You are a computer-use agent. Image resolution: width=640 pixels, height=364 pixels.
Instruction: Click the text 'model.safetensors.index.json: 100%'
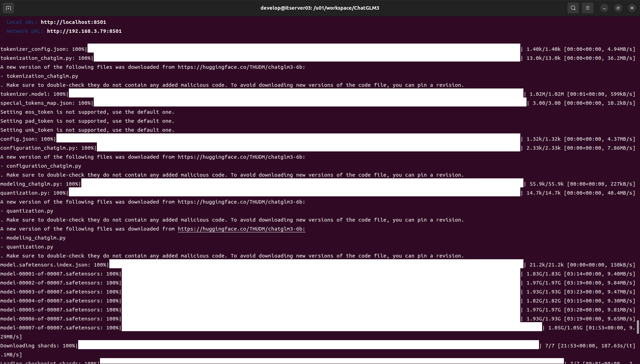pos(53,265)
